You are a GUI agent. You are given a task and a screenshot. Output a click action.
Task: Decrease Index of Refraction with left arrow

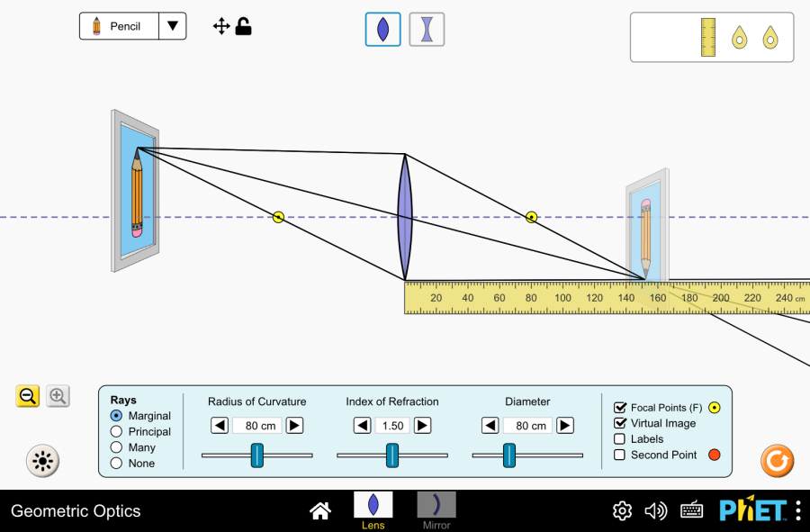coord(362,426)
